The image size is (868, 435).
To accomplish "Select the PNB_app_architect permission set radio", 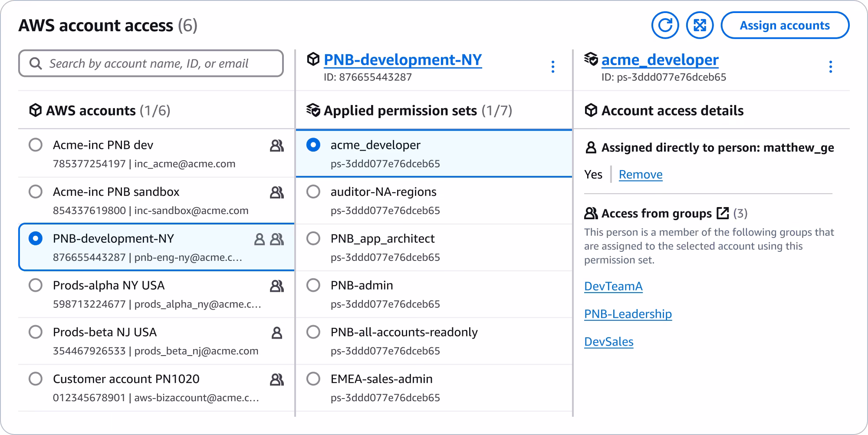I will click(313, 238).
